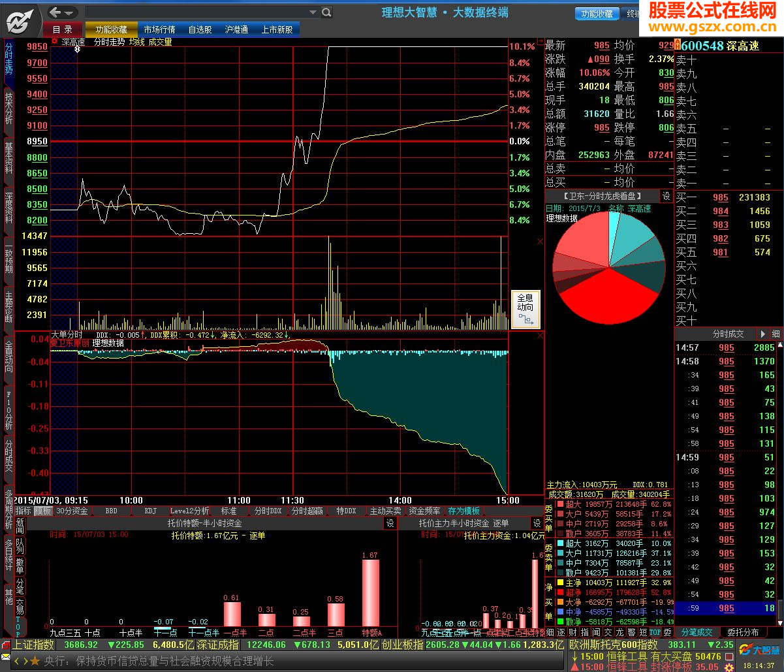Screen dimensions: 784x672
Task: Select the KDJ indicator tab
Action: pyautogui.click(x=151, y=511)
